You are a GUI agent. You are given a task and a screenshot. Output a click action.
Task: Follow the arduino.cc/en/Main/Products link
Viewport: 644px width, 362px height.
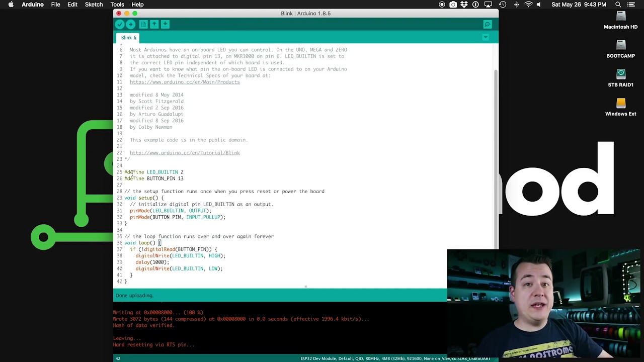[x=185, y=82]
